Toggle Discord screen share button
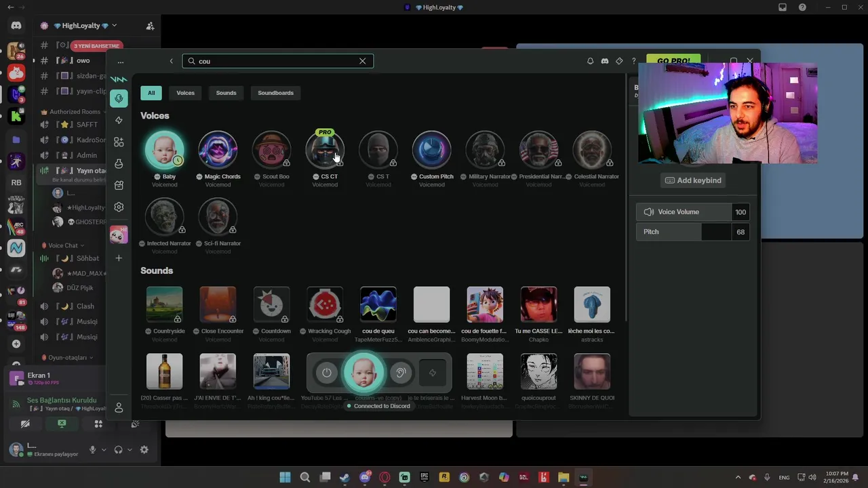 coord(62,424)
